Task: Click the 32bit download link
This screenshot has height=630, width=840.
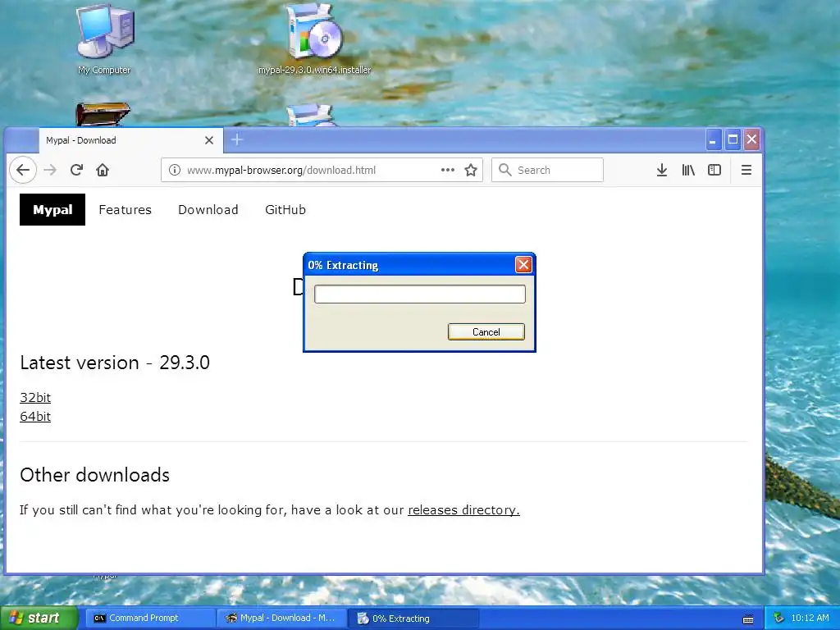Action: 35,398
